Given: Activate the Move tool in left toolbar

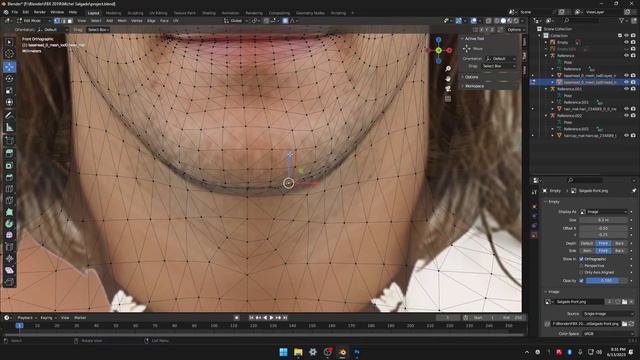Looking at the screenshot, I should [9, 67].
